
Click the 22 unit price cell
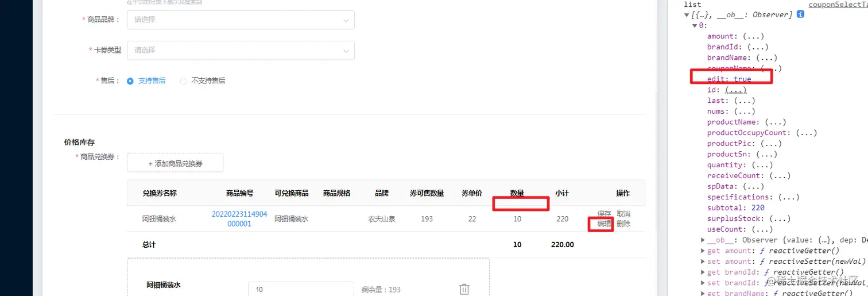click(x=472, y=219)
